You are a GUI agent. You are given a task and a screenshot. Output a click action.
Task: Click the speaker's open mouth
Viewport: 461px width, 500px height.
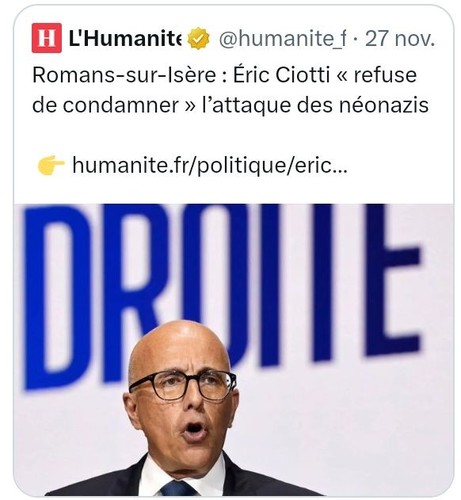coord(195,429)
